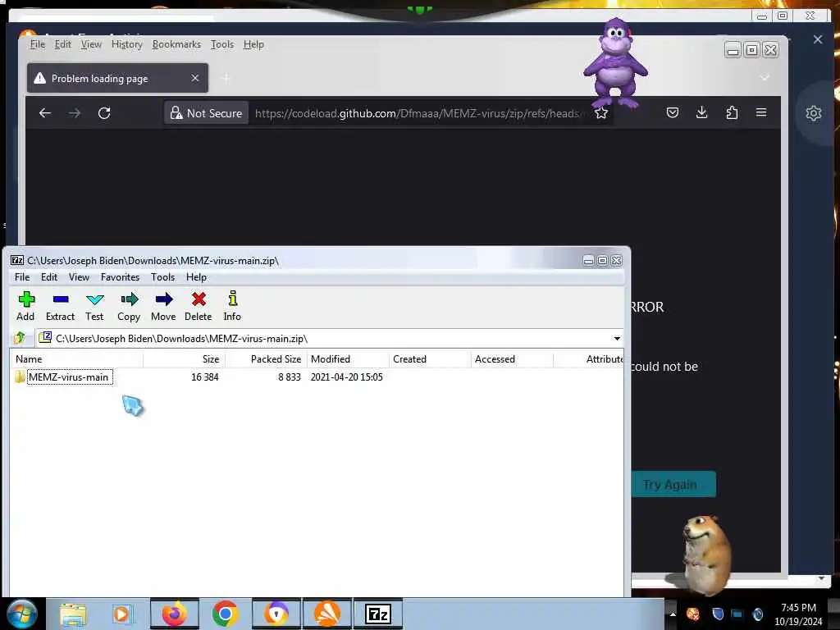Click the Firefox URL address field
The height and width of the screenshot is (630, 840).
(x=417, y=113)
